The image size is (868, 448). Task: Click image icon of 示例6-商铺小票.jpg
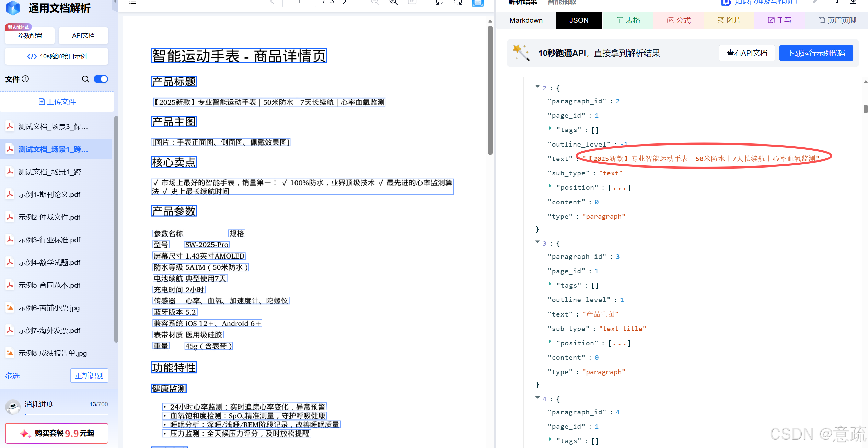click(x=10, y=308)
